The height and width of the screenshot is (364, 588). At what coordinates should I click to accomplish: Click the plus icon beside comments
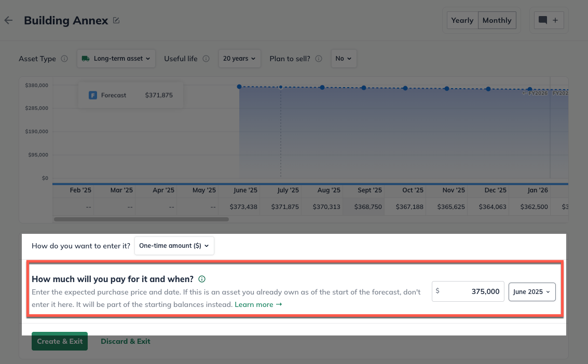click(x=555, y=20)
